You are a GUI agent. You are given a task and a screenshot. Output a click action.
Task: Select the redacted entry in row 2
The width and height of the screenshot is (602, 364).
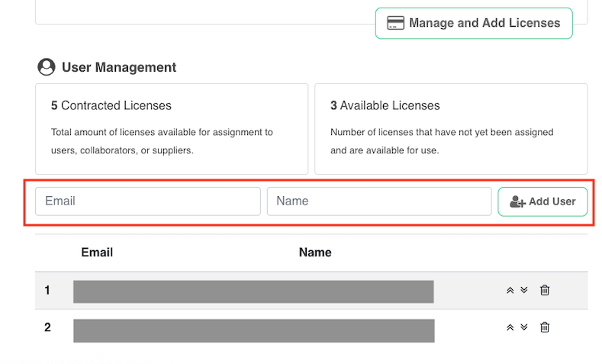(x=253, y=330)
